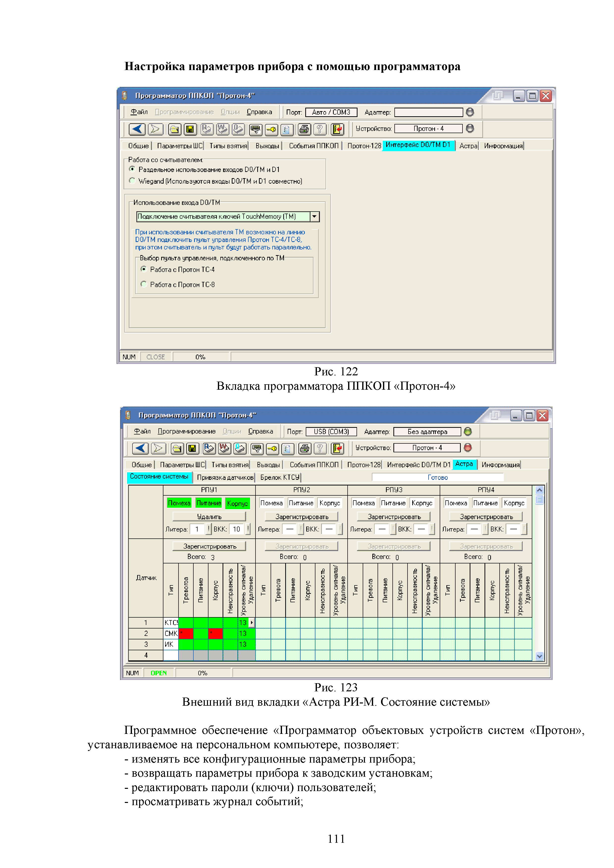The image size is (614, 868).
Task: Click the keyboard-panel icon in upper window toolbar
Action: [x=256, y=129]
